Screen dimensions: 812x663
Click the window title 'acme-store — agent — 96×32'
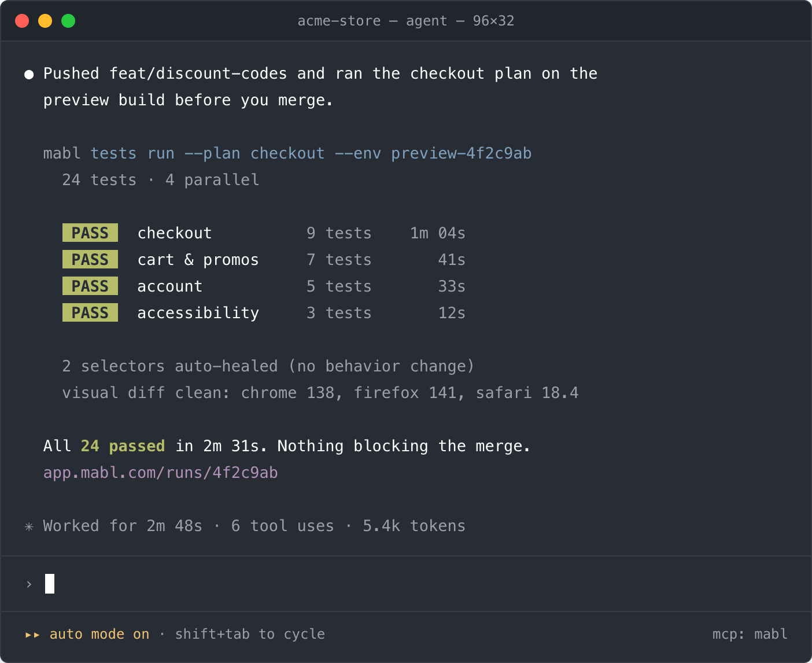pyautogui.click(x=406, y=21)
